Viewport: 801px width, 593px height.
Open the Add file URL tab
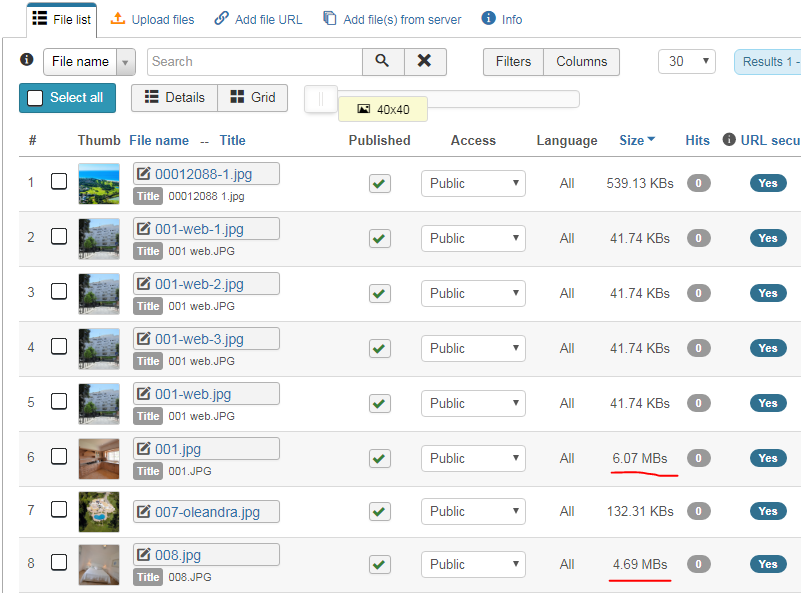click(x=258, y=19)
